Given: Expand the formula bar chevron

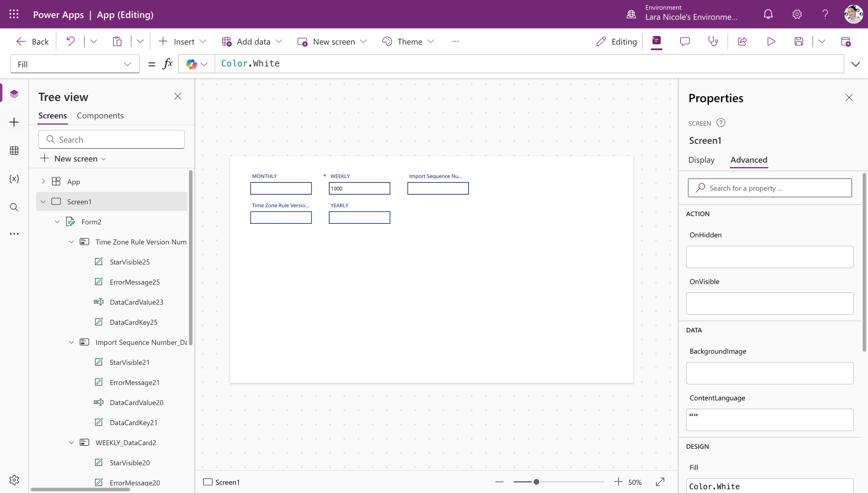Looking at the screenshot, I should pos(855,64).
